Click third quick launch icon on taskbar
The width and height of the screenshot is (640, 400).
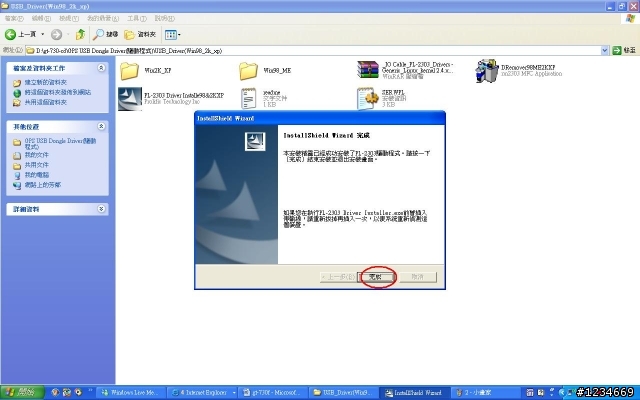click(78, 393)
